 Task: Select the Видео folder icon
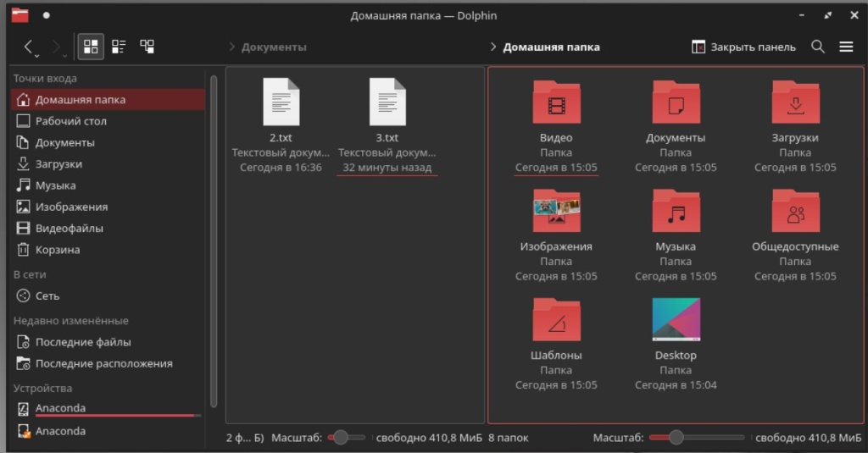point(556,103)
